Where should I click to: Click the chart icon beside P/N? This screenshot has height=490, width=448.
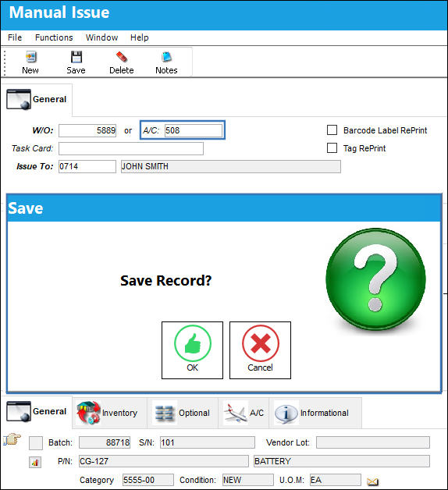click(35, 462)
